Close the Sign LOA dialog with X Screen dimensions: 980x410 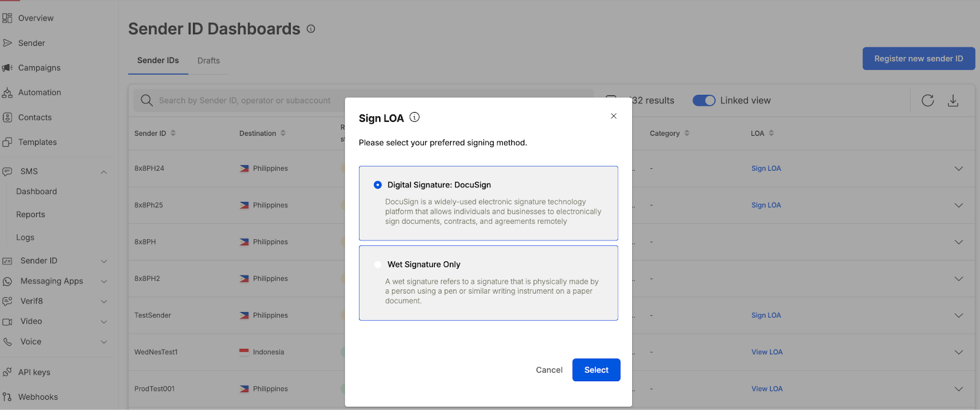[613, 116]
